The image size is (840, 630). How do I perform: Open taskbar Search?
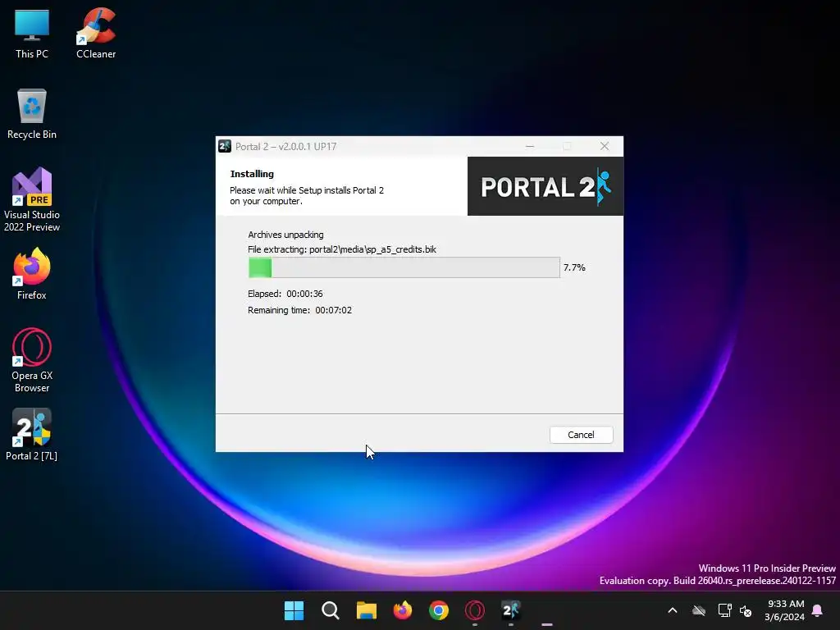coord(330,610)
